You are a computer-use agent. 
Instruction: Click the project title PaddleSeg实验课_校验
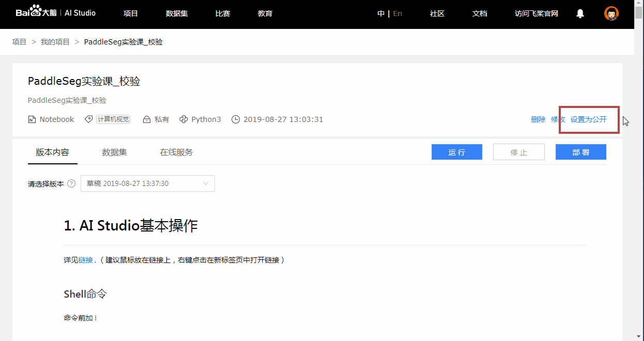click(x=84, y=81)
